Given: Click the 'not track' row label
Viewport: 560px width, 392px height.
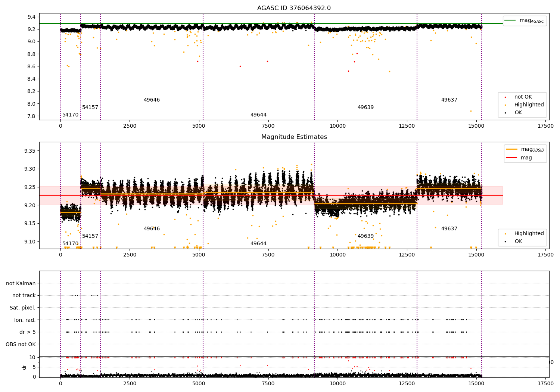Looking at the screenshot, I should 24,296.
